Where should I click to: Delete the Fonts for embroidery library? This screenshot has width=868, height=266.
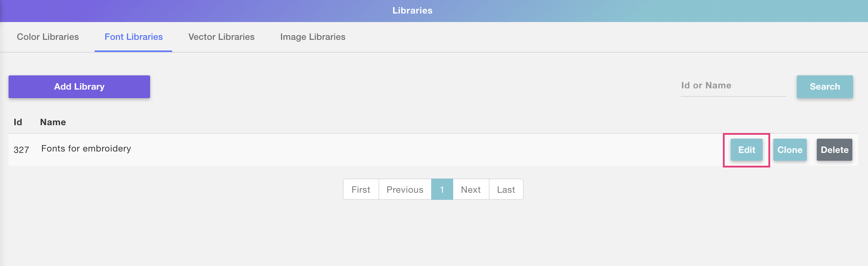(834, 150)
